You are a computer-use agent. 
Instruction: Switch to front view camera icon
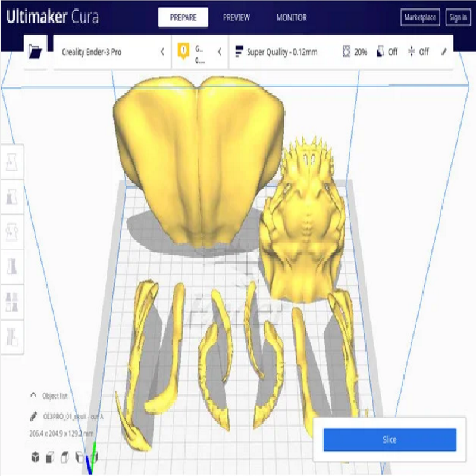point(50,457)
